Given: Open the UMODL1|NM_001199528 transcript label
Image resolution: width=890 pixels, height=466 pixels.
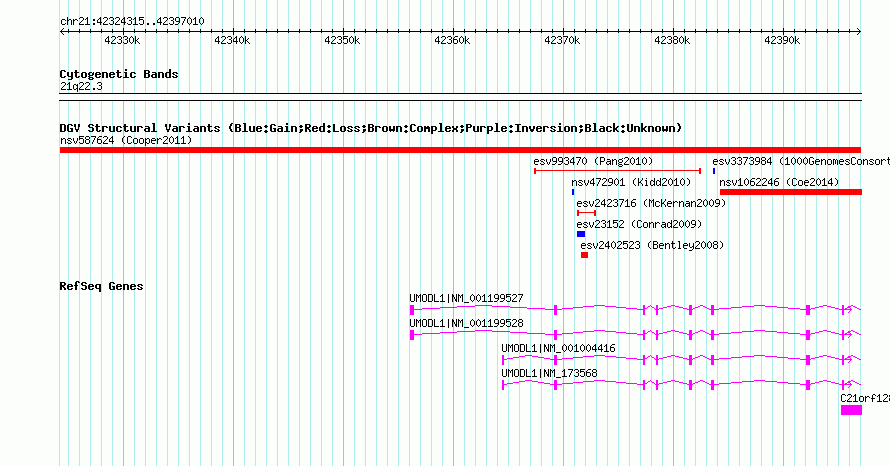Looking at the screenshot, I should [x=466, y=323].
